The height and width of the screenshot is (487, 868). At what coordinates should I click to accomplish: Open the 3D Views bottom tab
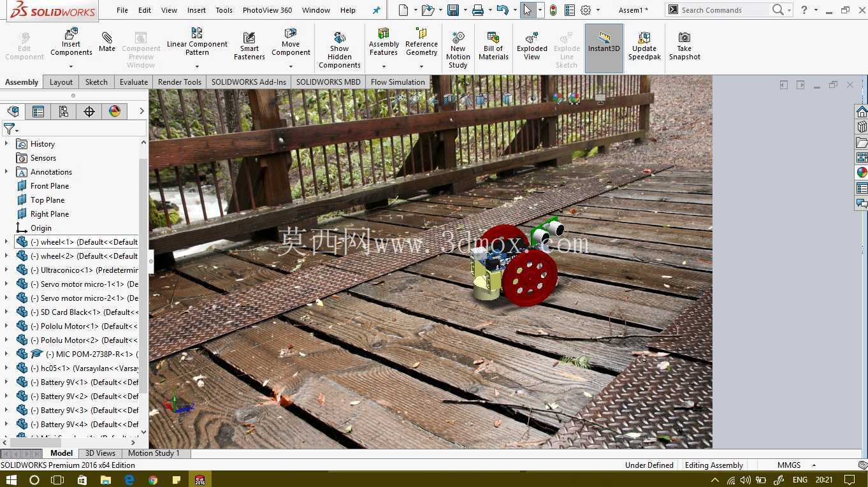(x=101, y=453)
